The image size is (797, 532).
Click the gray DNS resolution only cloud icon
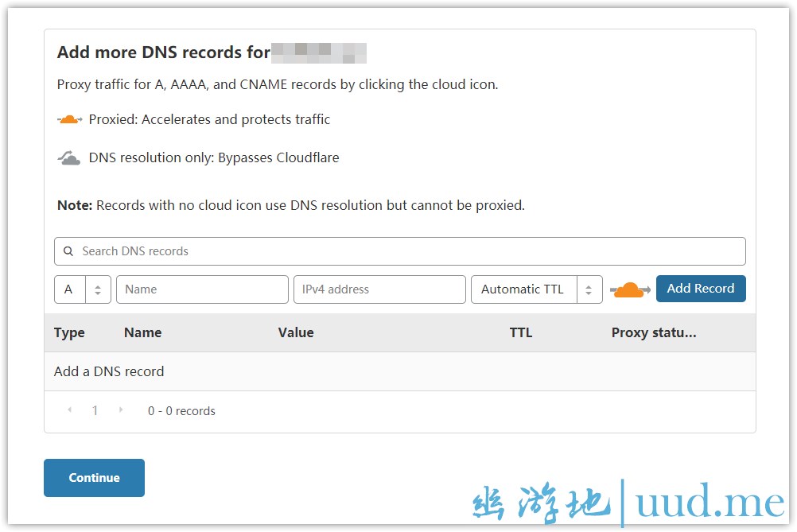[70, 158]
